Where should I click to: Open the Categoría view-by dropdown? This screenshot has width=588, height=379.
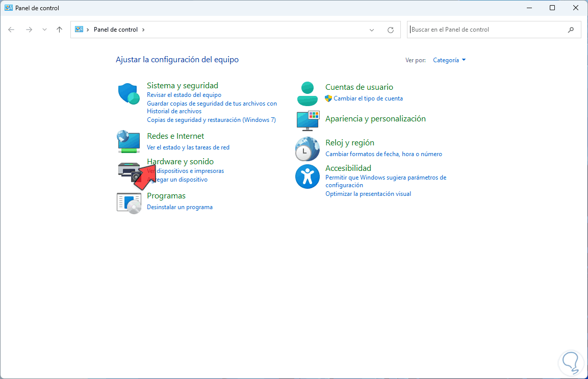point(449,60)
